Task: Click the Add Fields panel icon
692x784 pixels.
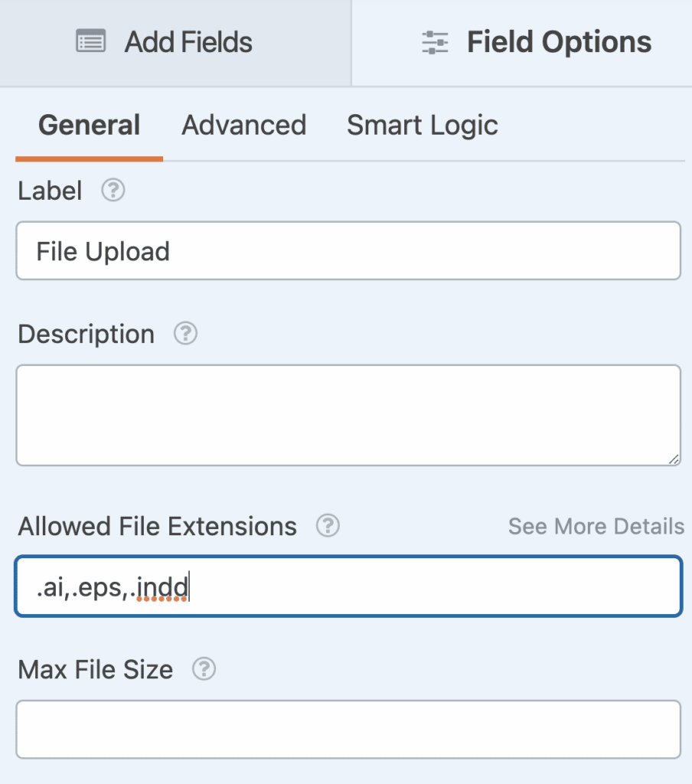Action: click(91, 42)
